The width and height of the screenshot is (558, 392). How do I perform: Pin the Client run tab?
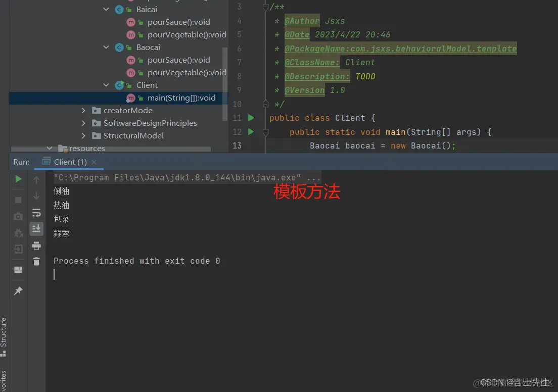point(19,291)
